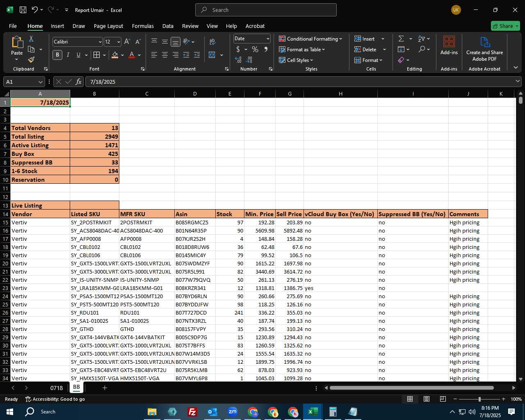
Task: Add a new sheet with plus button
Action: click(105, 388)
